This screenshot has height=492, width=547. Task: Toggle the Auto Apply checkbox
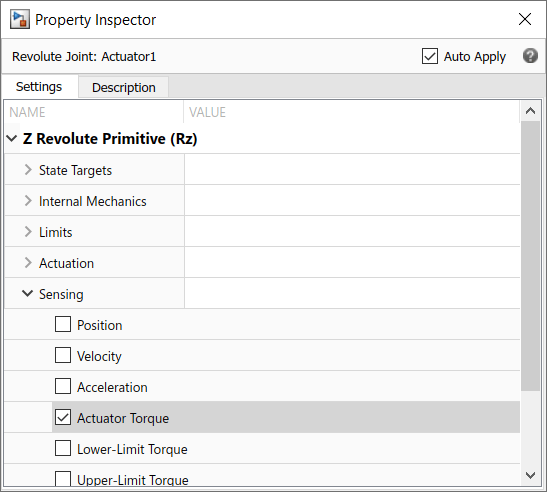pyautogui.click(x=429, y=56)
